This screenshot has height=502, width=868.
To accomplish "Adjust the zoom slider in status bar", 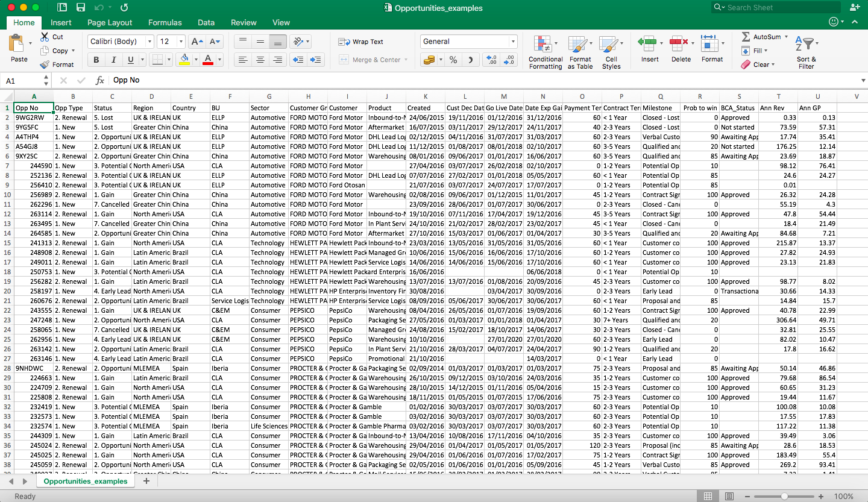I will coord(784,496).
